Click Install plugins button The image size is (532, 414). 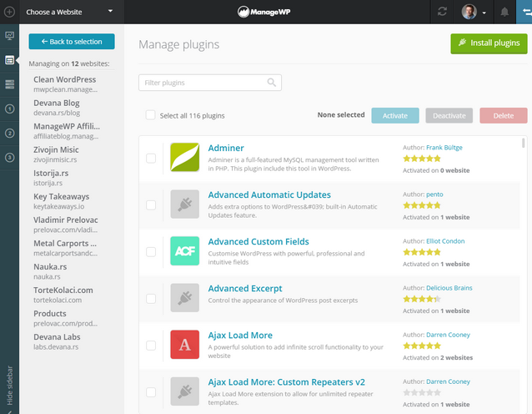point(489,43)
